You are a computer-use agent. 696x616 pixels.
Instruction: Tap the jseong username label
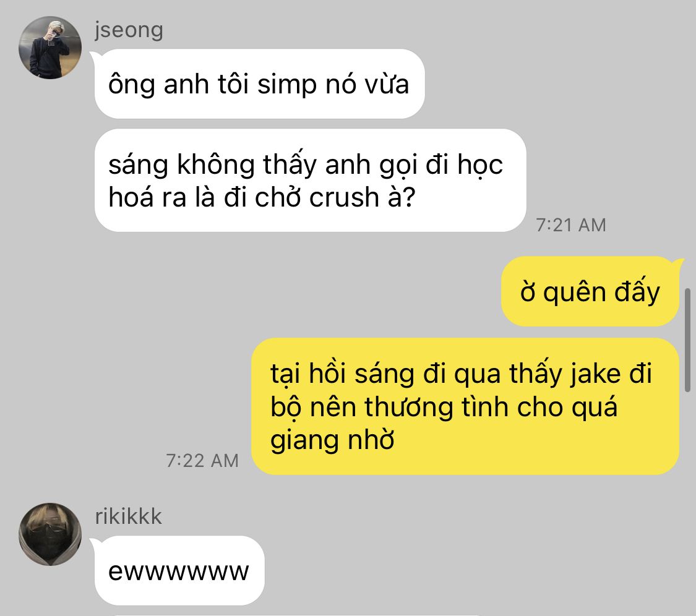(129, 30)
